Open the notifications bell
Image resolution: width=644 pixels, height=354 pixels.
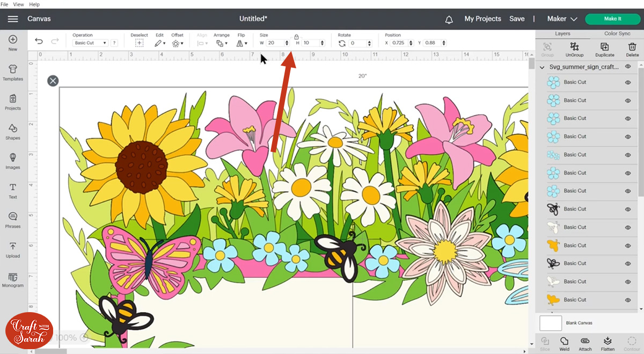pyautogui.click(x=449, y=19)
